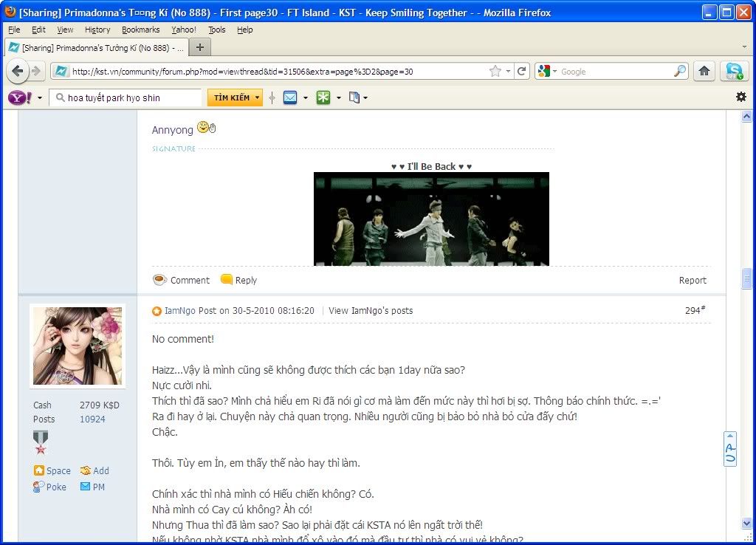Click View IamNgo's posts link
Viewport: 756px width, 545px height.
point(371,311)
